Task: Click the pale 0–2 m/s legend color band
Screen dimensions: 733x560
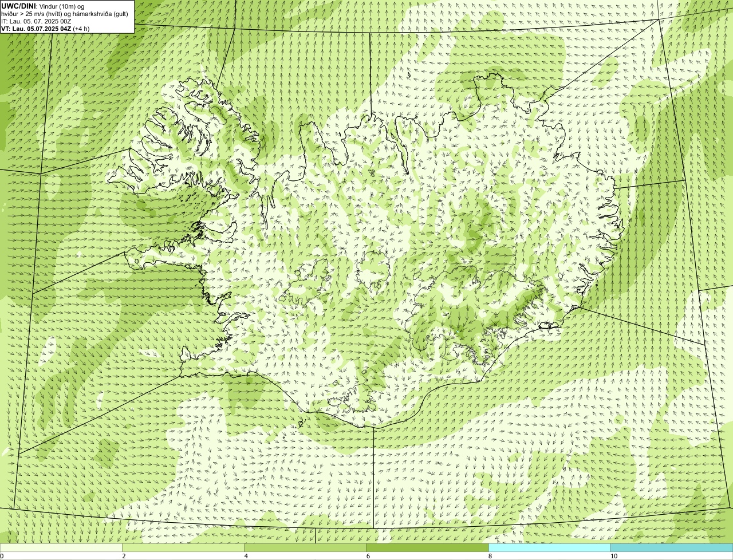Action: 61,548
